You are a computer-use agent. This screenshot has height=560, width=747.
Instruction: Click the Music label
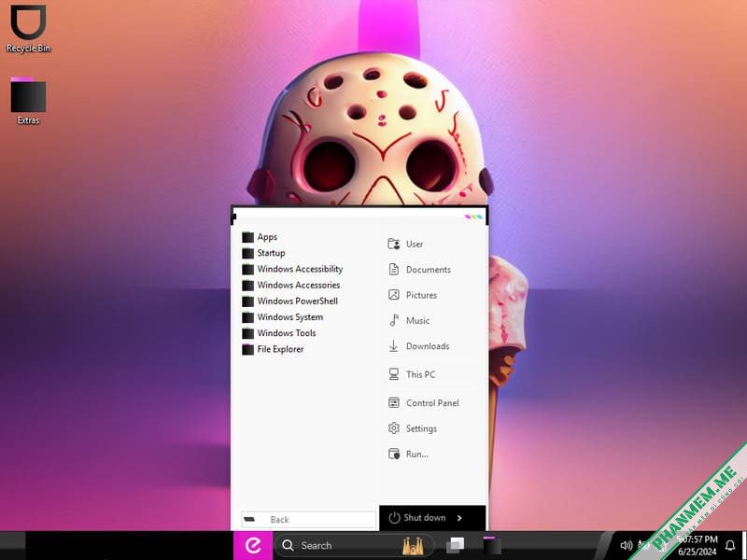coord(417,320)
